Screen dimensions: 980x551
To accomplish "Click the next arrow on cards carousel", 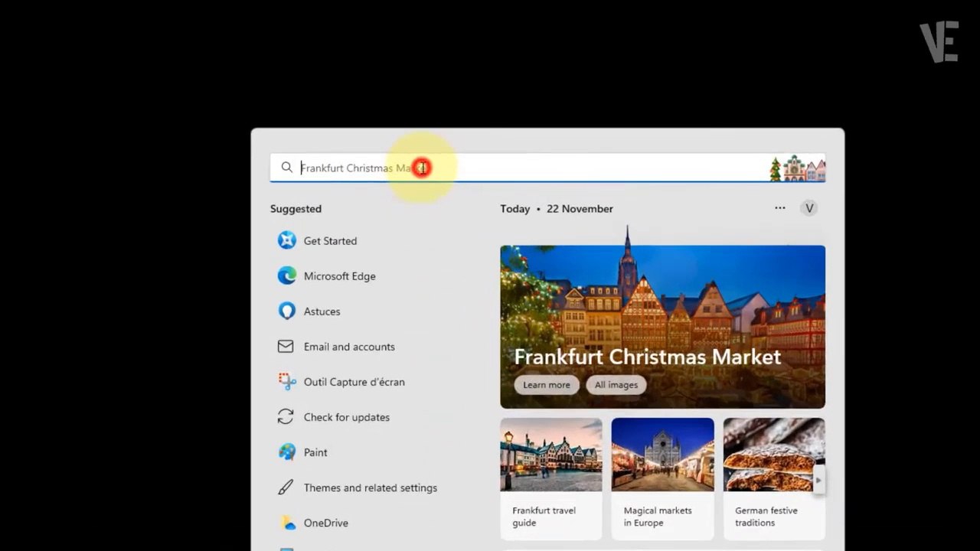I will point(818,480).
